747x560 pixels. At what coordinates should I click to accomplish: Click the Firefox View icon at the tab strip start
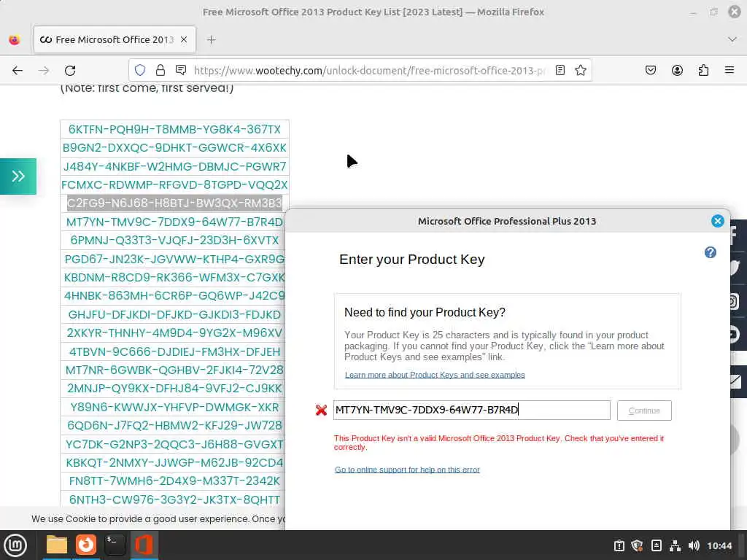pos(15,40)
